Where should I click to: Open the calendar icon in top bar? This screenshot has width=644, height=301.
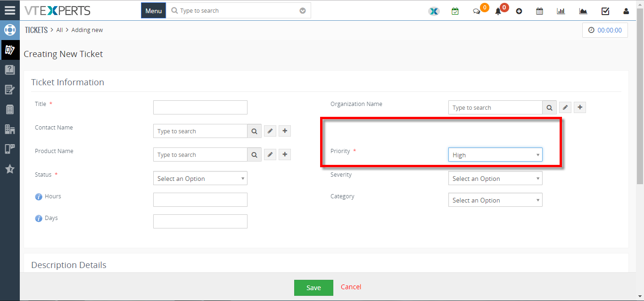point(539,11)
